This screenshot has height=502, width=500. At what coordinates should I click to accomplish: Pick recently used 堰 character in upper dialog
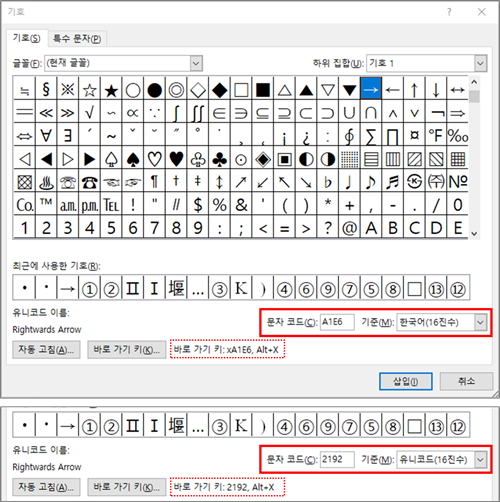176,288
